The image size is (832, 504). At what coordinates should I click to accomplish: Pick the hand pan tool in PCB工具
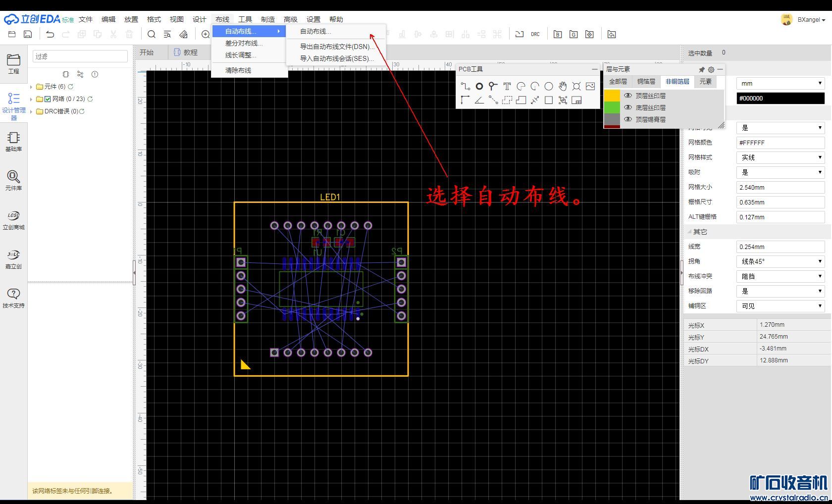563,86
